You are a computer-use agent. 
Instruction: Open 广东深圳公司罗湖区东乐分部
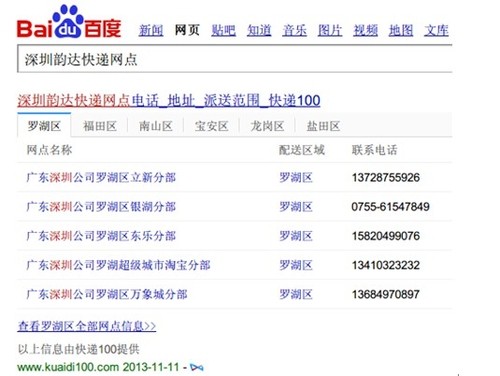[101, 236]
